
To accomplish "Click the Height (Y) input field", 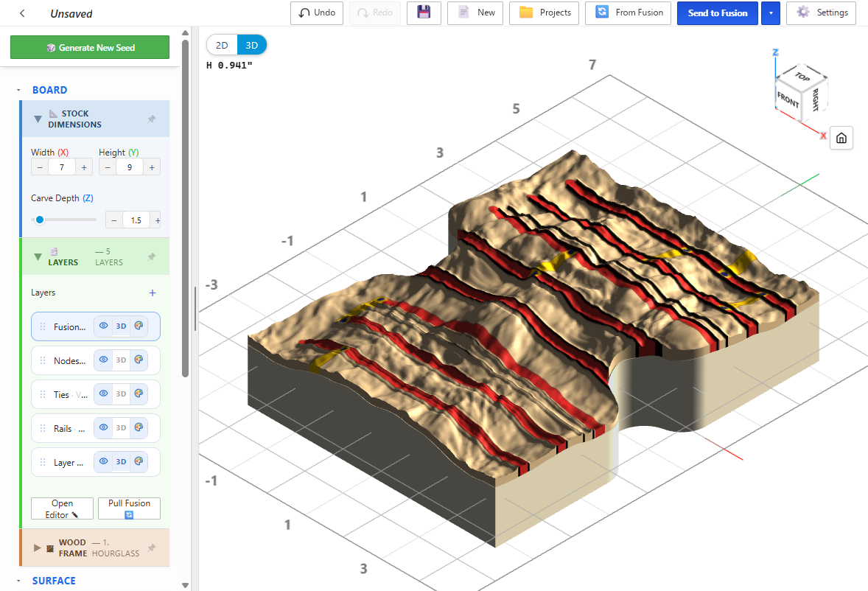I will point(130,167).
